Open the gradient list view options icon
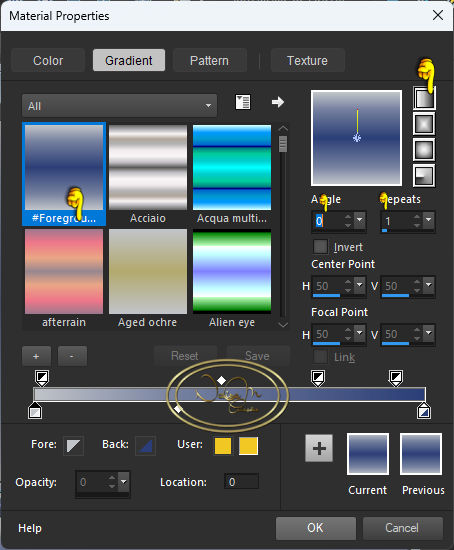The image size is (454, 550). 243,102
